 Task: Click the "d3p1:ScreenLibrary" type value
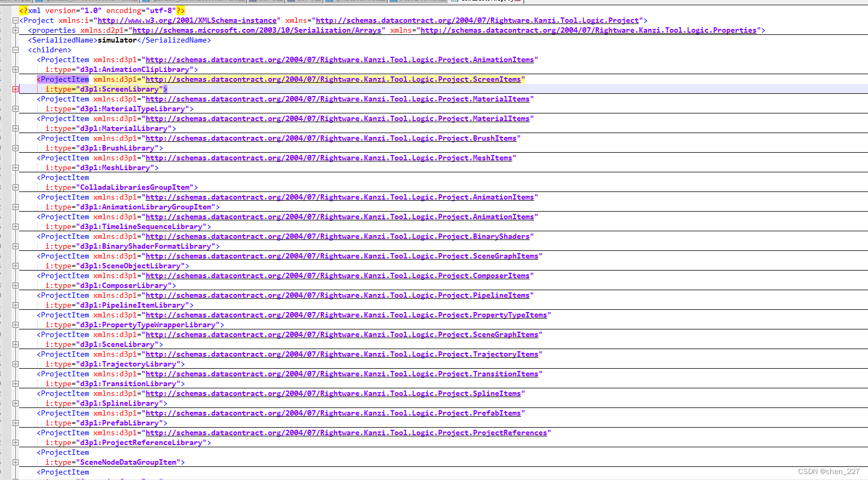(119, 89)
